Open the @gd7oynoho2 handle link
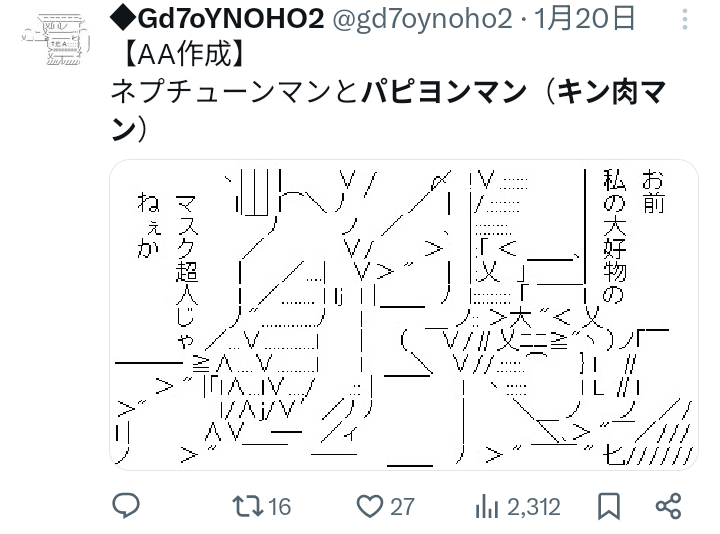 point(422,19)
